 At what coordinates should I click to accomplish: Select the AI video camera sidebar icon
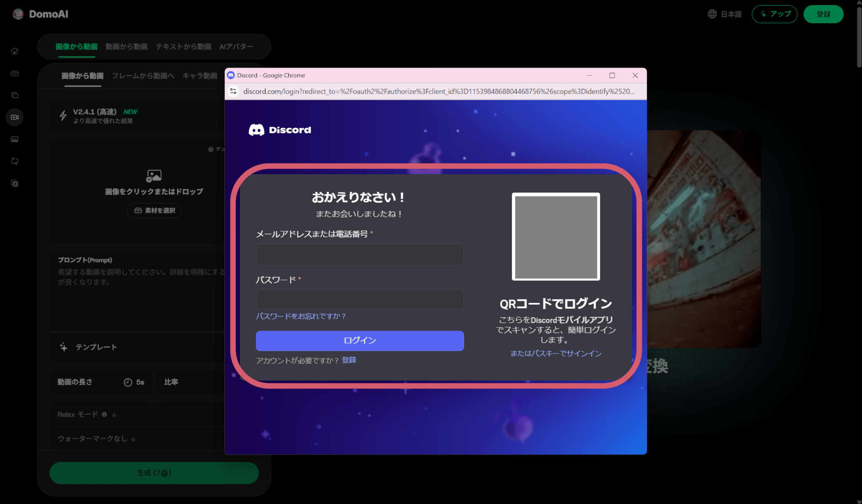click(15, 117)
